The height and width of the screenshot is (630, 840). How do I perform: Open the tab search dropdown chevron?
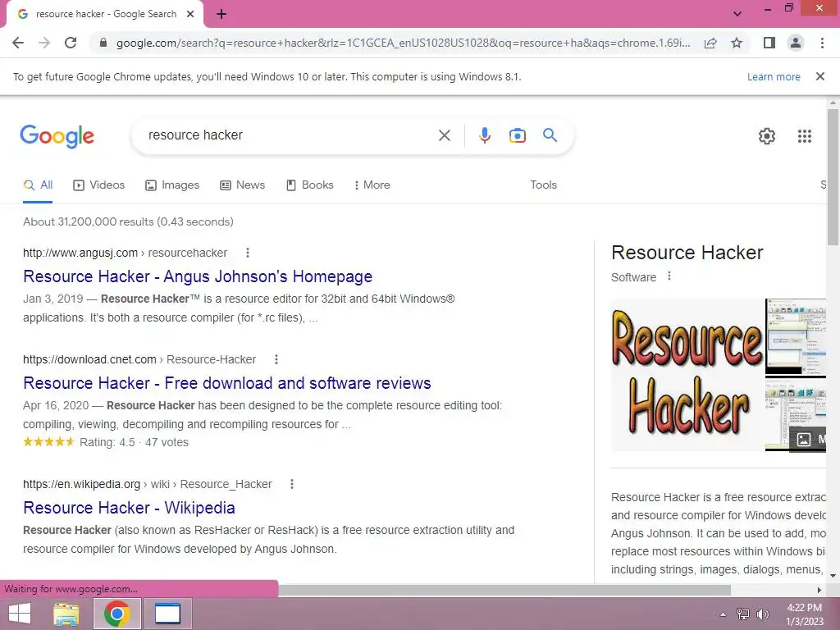(x=737, y=14)
